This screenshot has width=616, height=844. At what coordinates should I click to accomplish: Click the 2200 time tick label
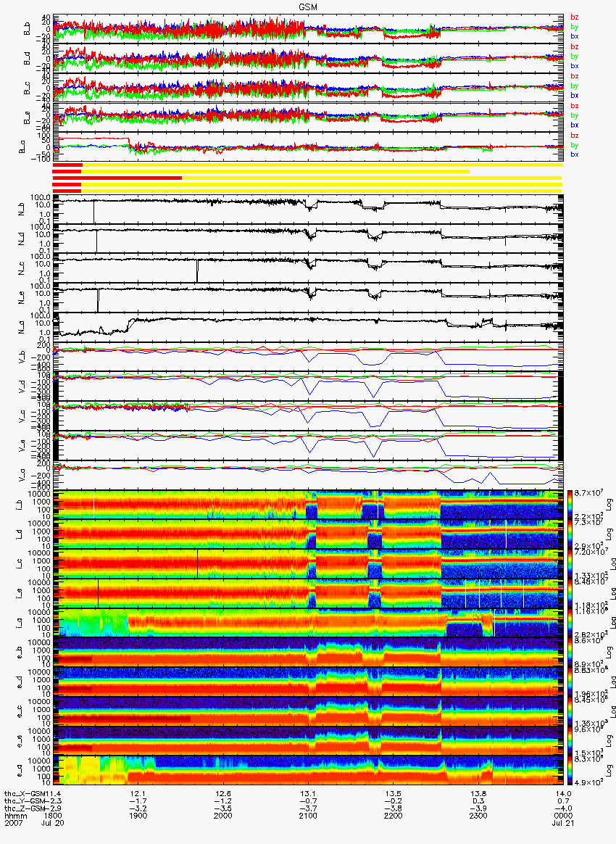[x=393, y=816]
